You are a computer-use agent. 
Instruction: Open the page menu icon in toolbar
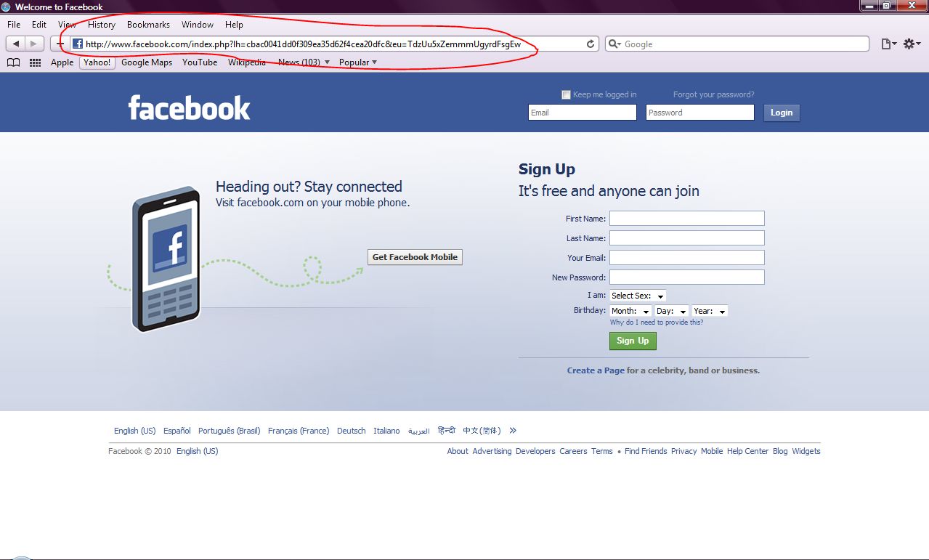tap(888, 44)
